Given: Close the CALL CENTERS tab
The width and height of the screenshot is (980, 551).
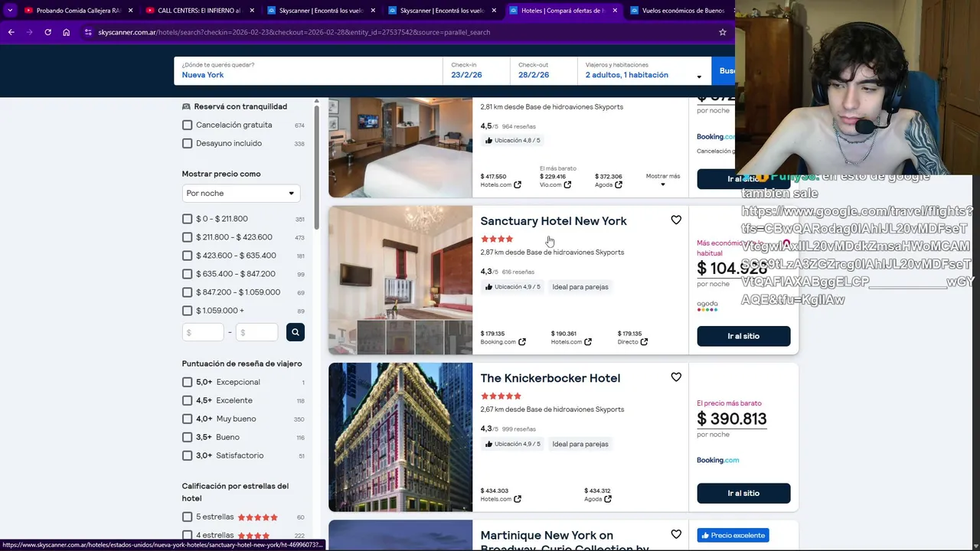Looking at the screenshot, I should coord(252,11).
